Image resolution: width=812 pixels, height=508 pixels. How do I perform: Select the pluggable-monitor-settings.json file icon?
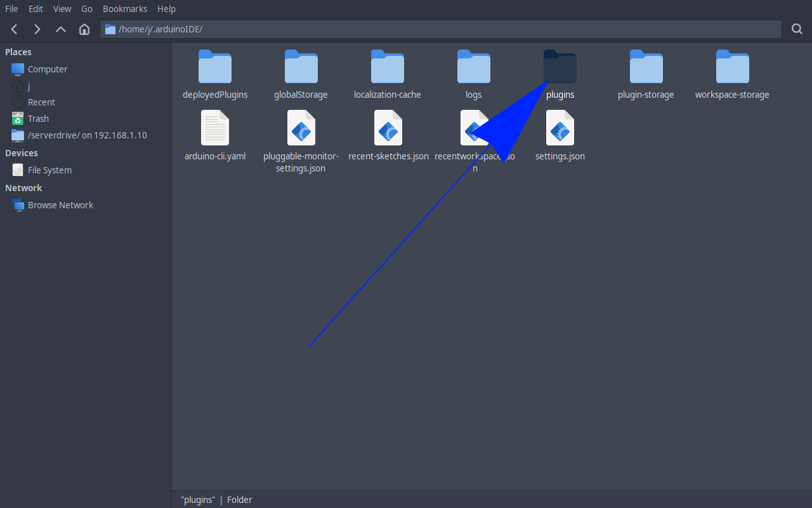point(301,128)
